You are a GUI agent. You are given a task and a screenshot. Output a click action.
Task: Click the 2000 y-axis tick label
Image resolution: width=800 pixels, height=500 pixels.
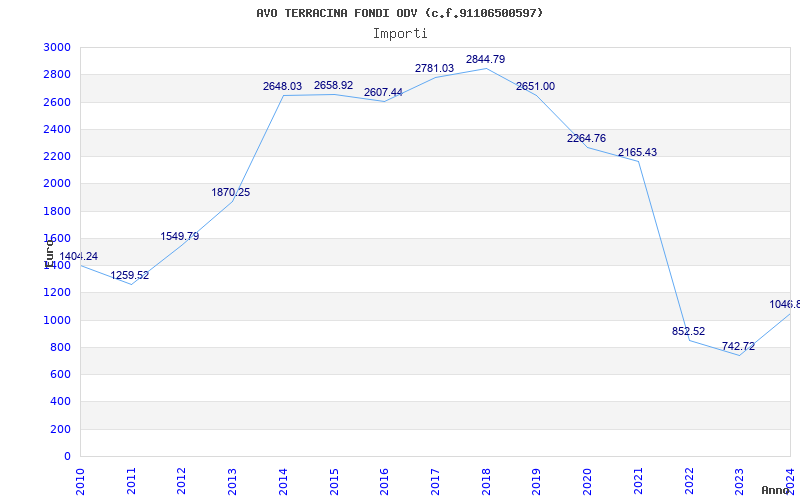coord(58,184)
